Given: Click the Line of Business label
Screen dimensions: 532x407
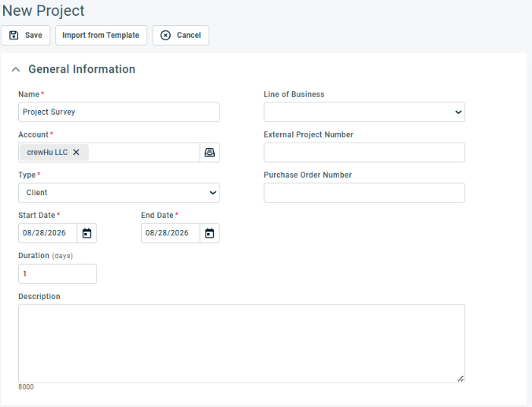Looking at the screenshot, I should [294, 94].
